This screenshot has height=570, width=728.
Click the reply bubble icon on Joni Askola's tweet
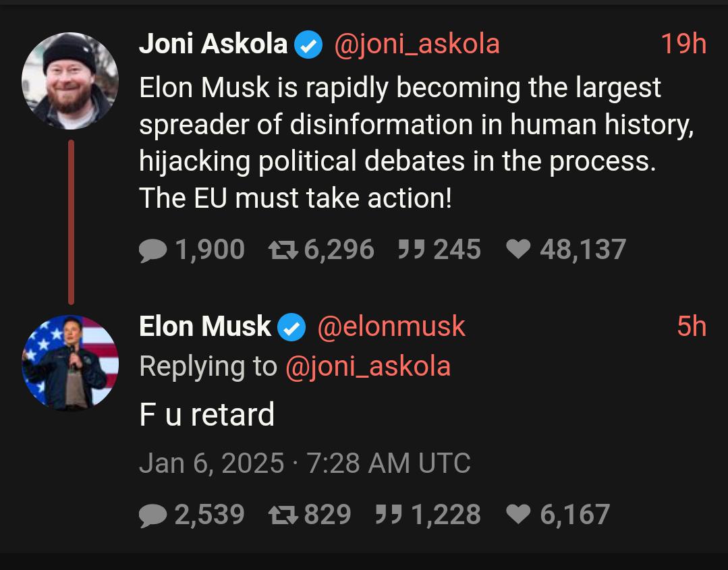(152, 251)
